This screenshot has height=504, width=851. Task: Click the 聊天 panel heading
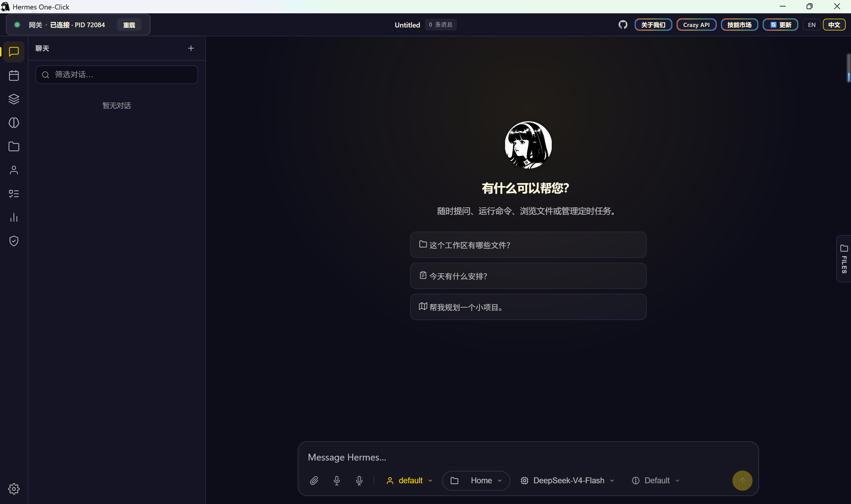(x=42, y=48)
